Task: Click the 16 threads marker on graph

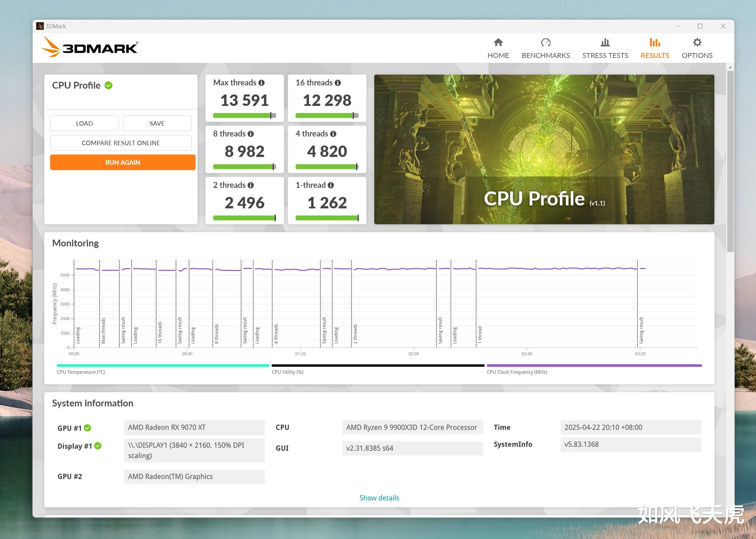Action: click(160, 332)
